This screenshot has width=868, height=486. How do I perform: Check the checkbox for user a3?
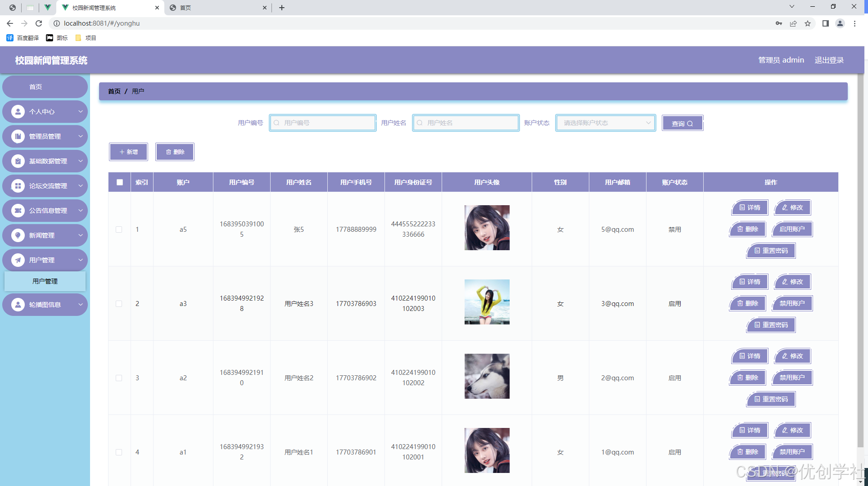119,304
